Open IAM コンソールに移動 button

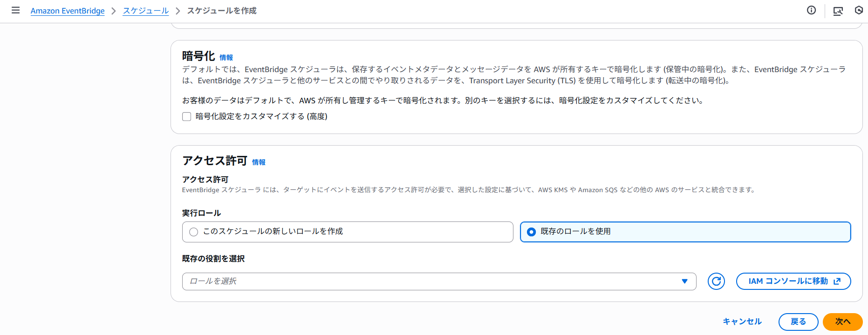(793, 281)
